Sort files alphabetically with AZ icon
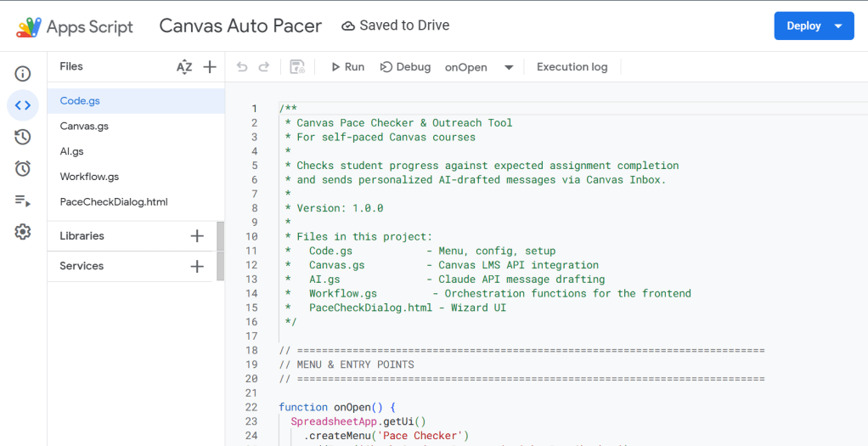Viewport: 868px width, 446px height. click(x=184, y=67)
